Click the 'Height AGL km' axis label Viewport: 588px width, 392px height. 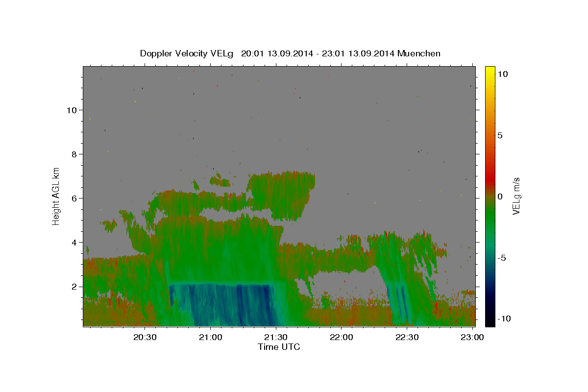[56, 196]
